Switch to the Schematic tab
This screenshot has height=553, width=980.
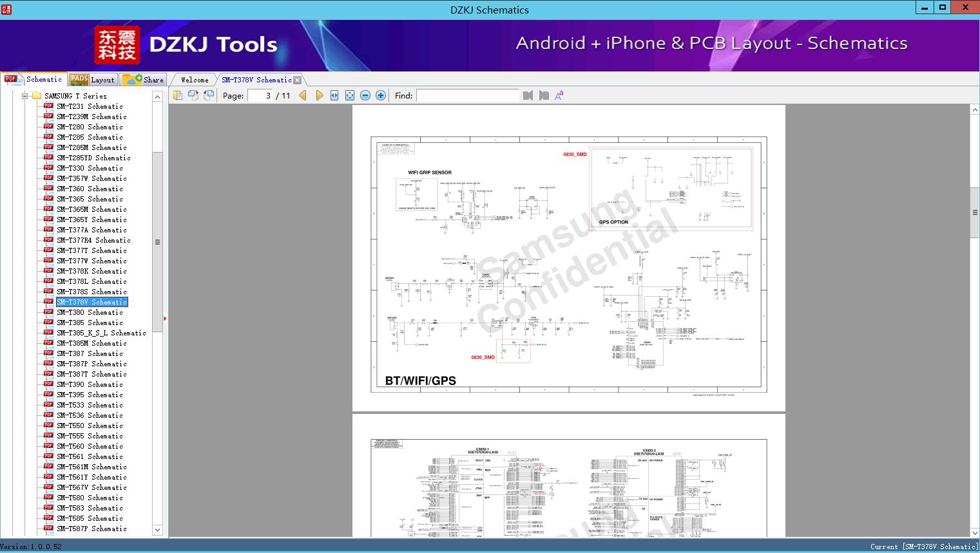pos(34,79)
